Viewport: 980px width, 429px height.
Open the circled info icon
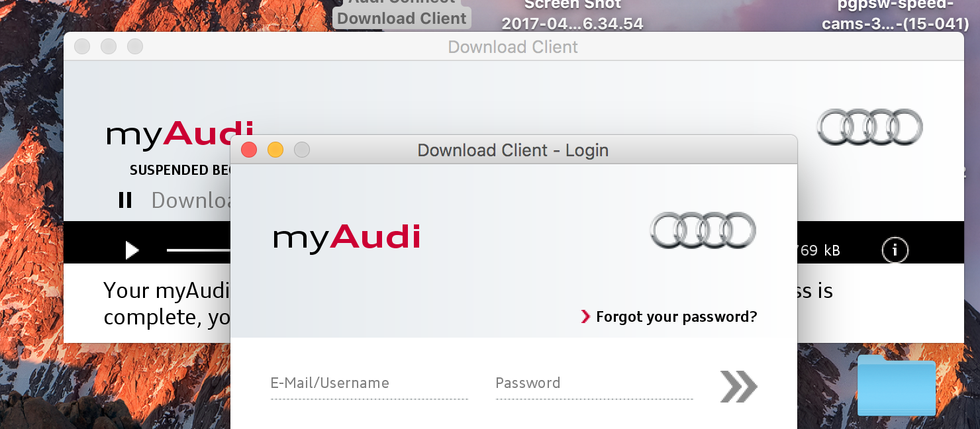point(895,250)
